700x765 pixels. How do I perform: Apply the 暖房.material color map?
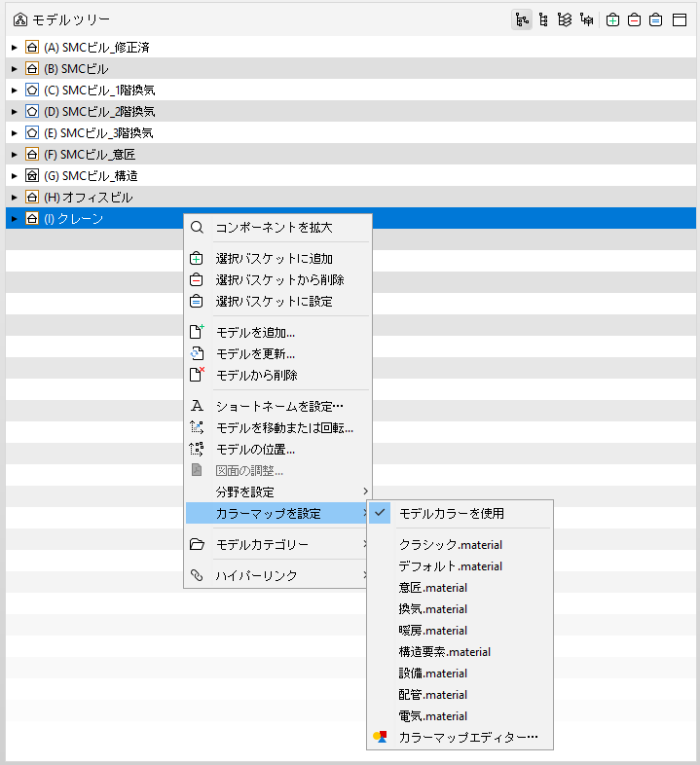point(460,631)
